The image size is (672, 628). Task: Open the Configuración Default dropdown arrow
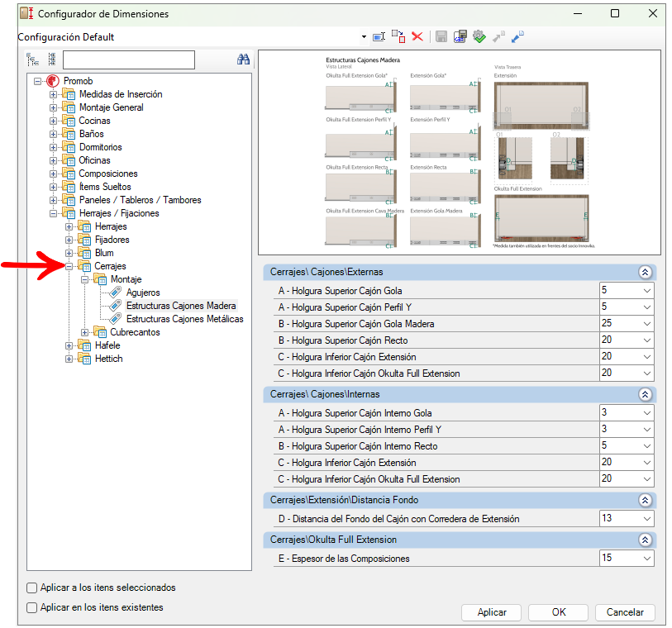click(364, 37)
